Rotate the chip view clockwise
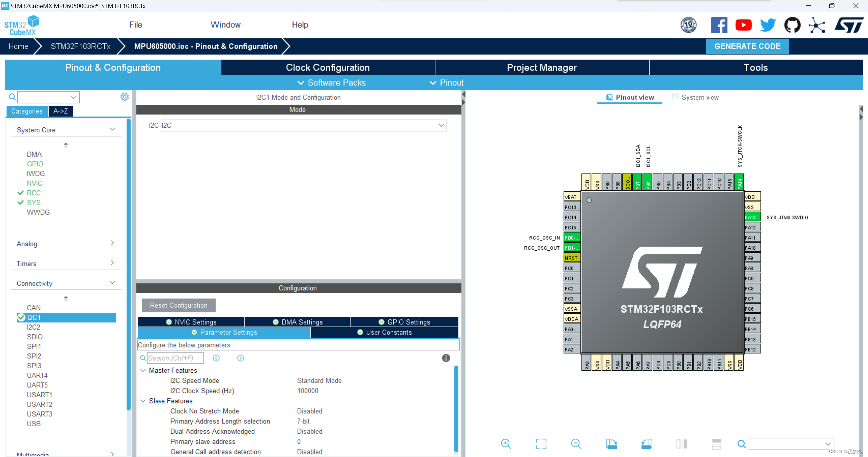This screenshot has width=868, height=457. pos(612,444)
